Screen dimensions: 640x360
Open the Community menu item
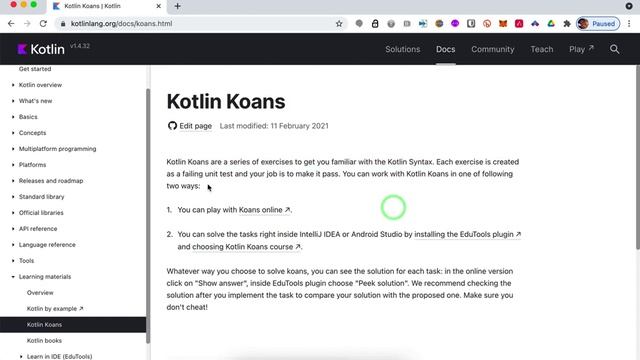pos(493,49)
